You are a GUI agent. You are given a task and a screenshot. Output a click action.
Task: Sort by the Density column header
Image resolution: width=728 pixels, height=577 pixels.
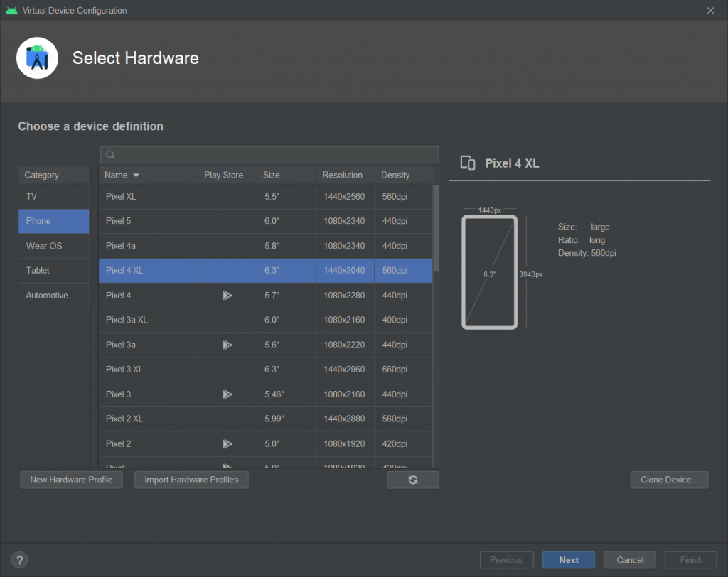click(395, 176)
